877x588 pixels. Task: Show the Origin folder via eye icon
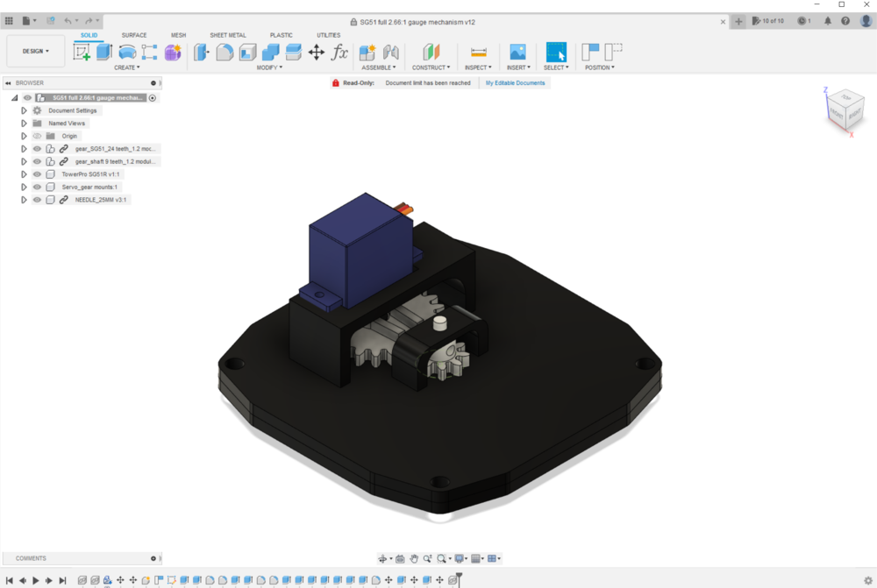[37, 136]
